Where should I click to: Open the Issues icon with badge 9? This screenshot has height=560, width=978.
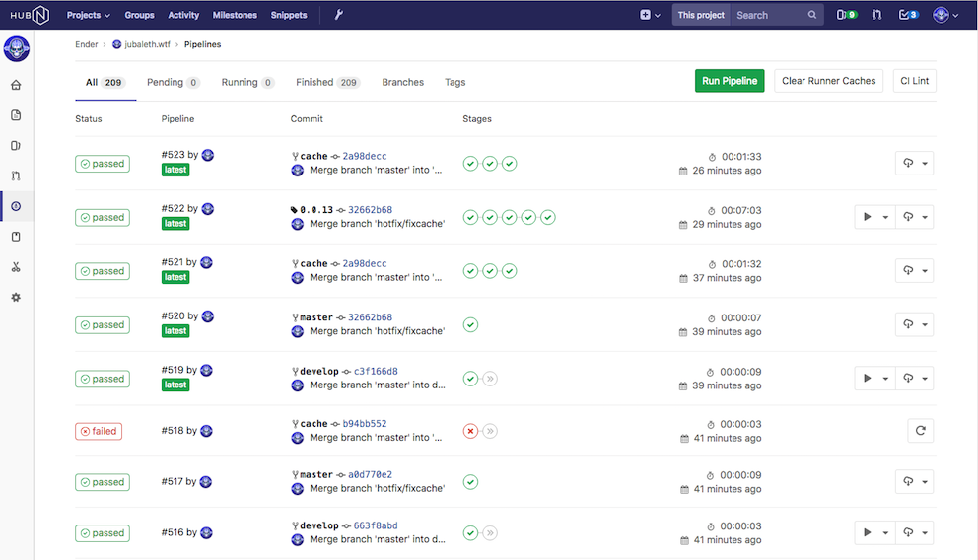click(x=846, y=15)
